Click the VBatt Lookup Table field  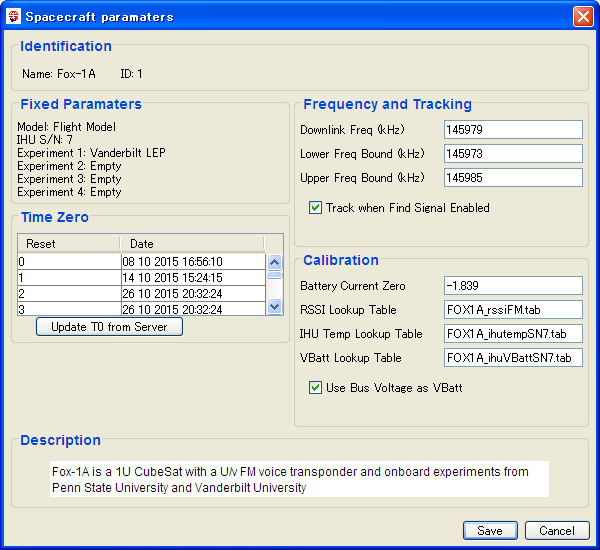[x=513, y=358]
